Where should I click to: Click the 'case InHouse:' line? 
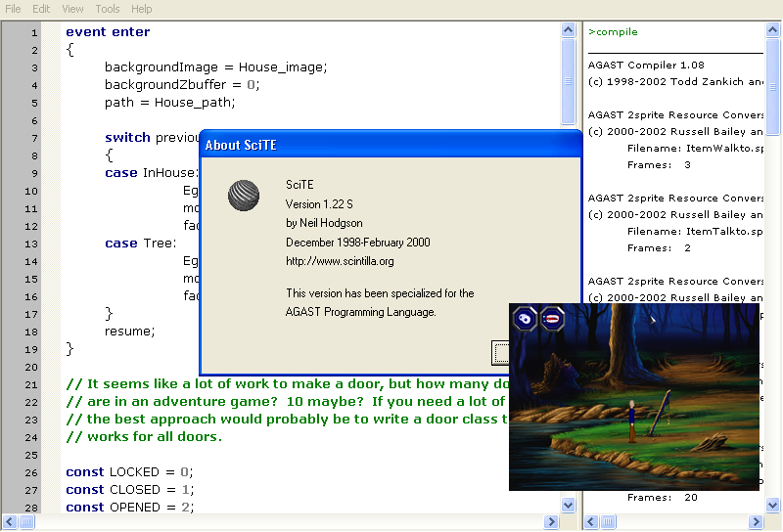(152, 173)
